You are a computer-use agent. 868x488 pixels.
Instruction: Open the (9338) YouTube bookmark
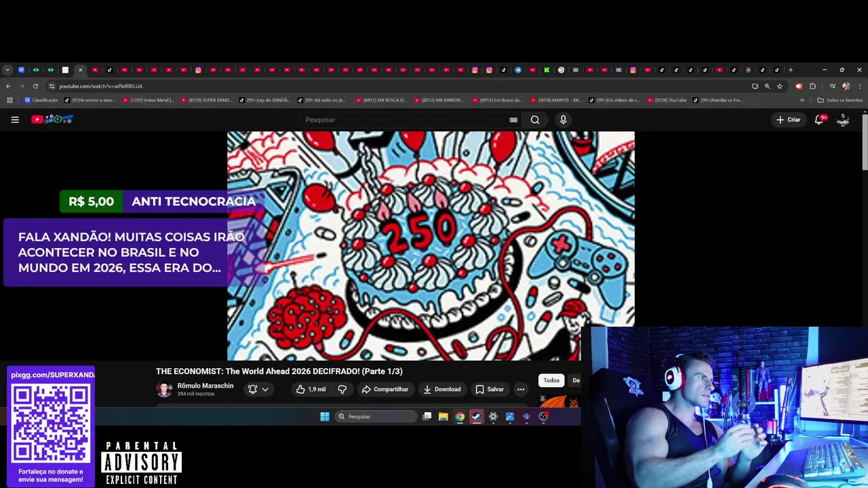tap(666, 100)
